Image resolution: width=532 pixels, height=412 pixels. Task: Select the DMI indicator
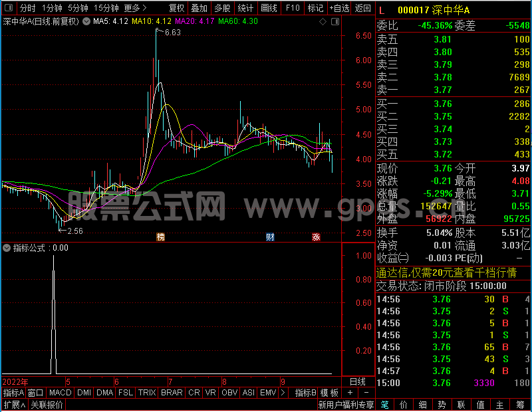(84, 393)
